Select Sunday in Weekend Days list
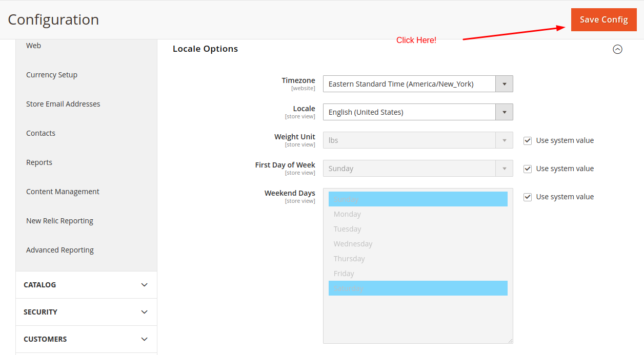644x355 pixels. pyautogui.click(x=418, y=199)
